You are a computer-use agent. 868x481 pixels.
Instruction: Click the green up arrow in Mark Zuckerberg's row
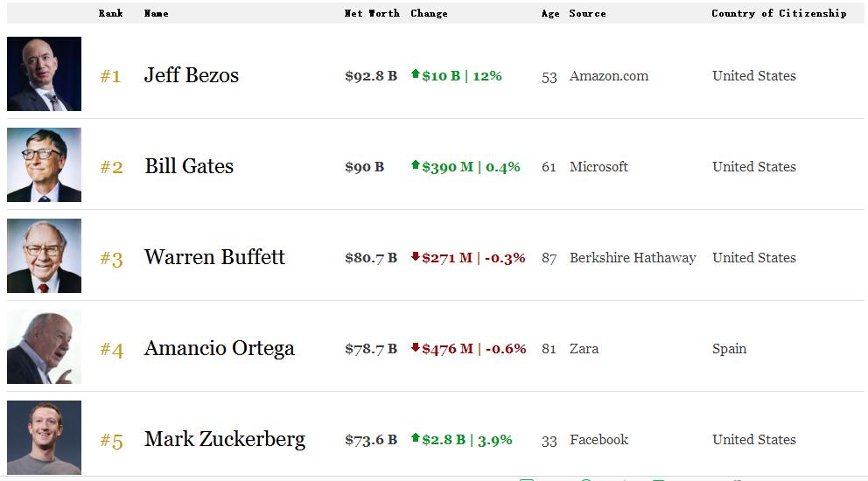coord(416,438)
